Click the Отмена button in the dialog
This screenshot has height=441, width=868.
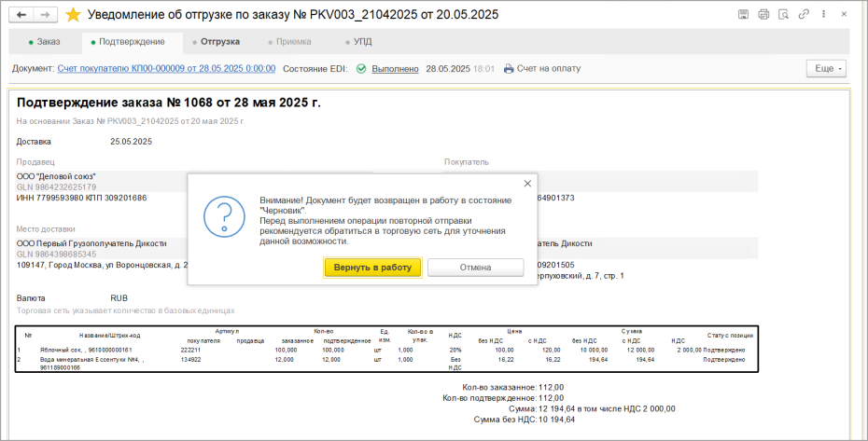pyautogui.click(x=475, y=268)
